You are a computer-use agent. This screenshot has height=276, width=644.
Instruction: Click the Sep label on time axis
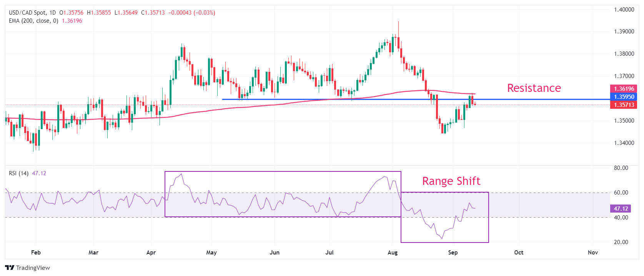click(x=453, y=253)
